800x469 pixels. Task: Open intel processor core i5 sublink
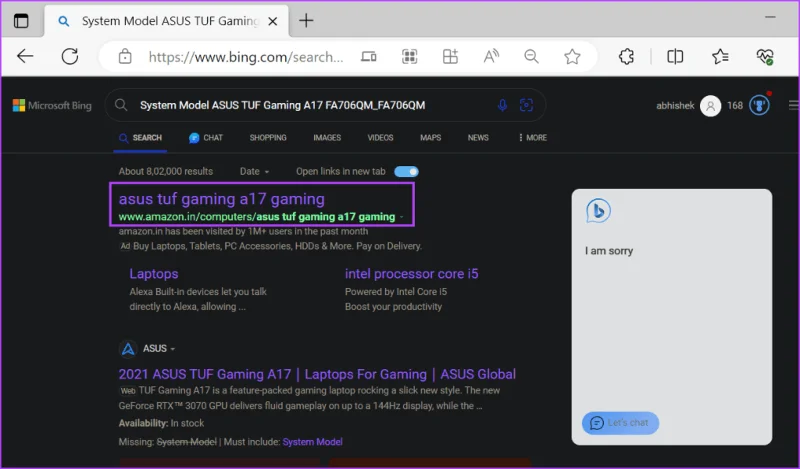(412, 274)
